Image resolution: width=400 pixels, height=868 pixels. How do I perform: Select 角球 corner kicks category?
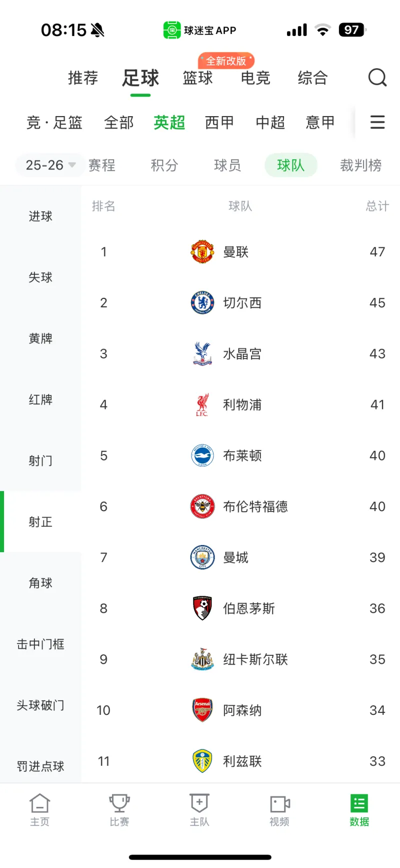pyautogui.click(x=40, y=583)
